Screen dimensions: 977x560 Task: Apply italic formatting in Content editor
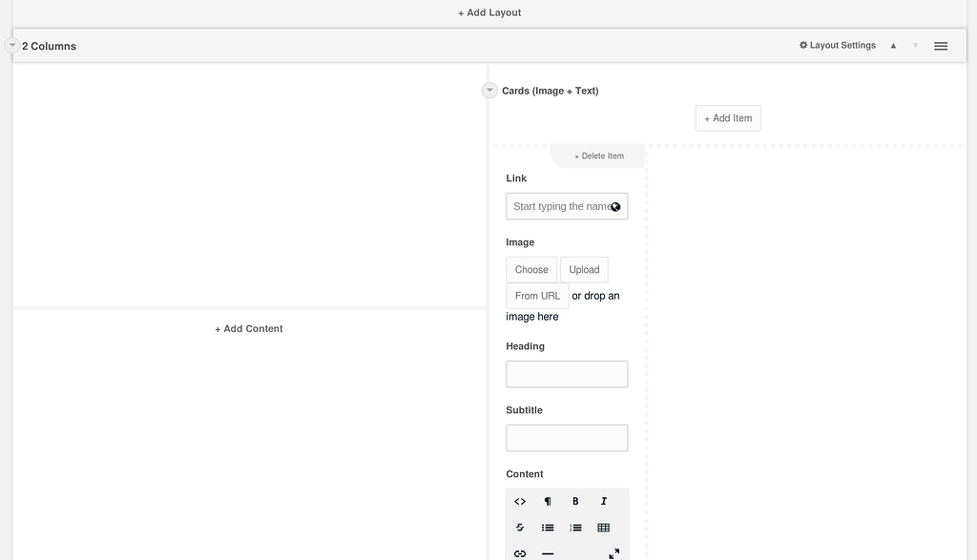click(x=603, y=502)
